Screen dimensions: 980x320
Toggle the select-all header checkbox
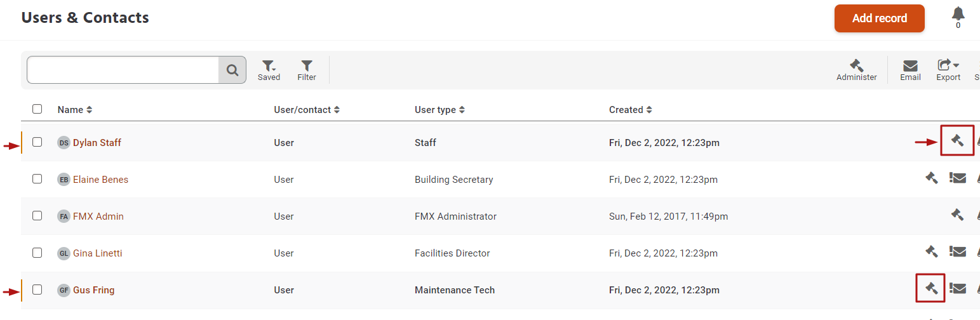(37, 109)
